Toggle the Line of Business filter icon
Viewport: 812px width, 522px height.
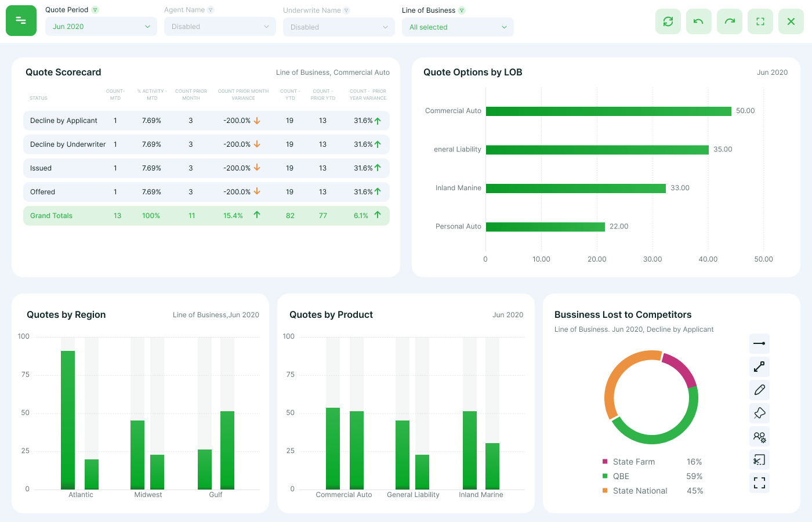[x=462, y=10]
